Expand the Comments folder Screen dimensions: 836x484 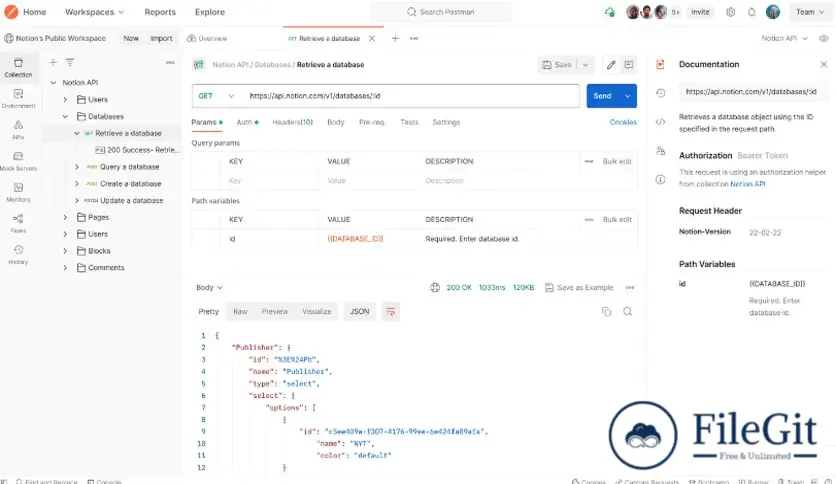[65, 268]
